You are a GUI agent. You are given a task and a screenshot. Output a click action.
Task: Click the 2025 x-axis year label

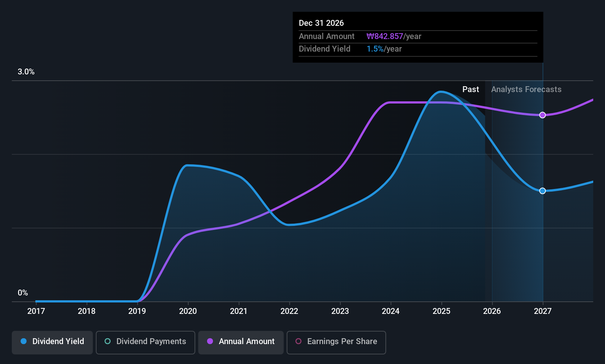tap(441, 311)
